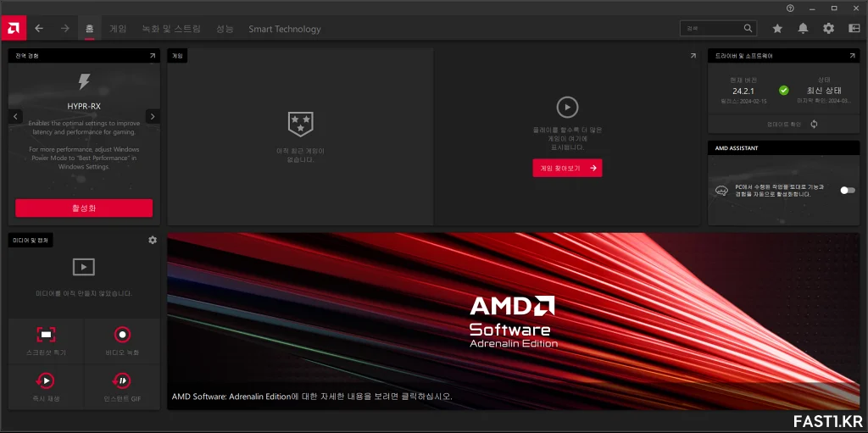This screenshot has height=433, width=868.
Task: Trigger 즉시 재생 instant replay
Action: point(47,386)
